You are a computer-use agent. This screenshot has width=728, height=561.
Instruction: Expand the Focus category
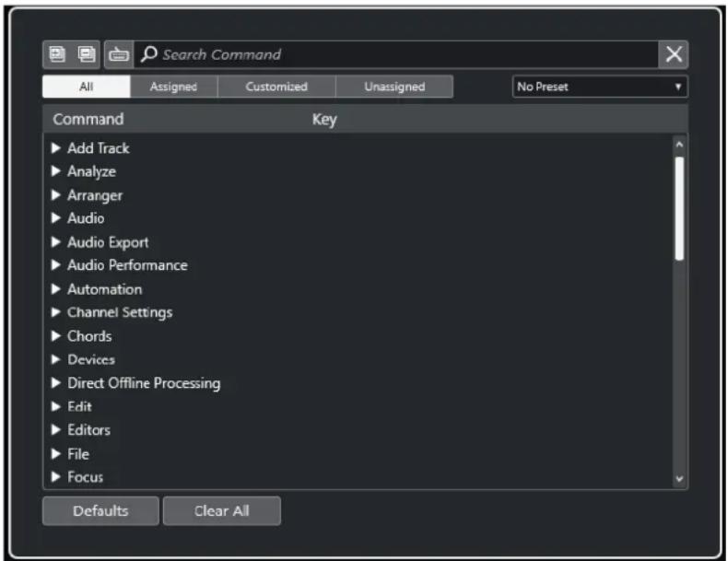click(56, 476)
